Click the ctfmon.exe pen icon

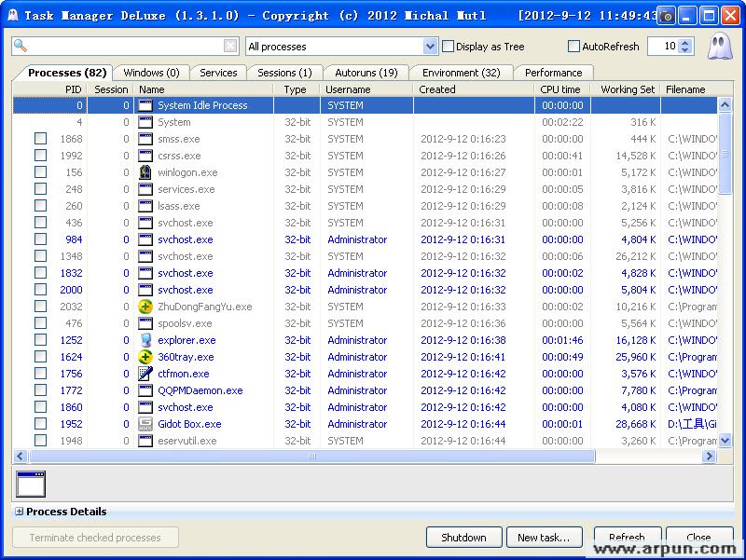145,374
